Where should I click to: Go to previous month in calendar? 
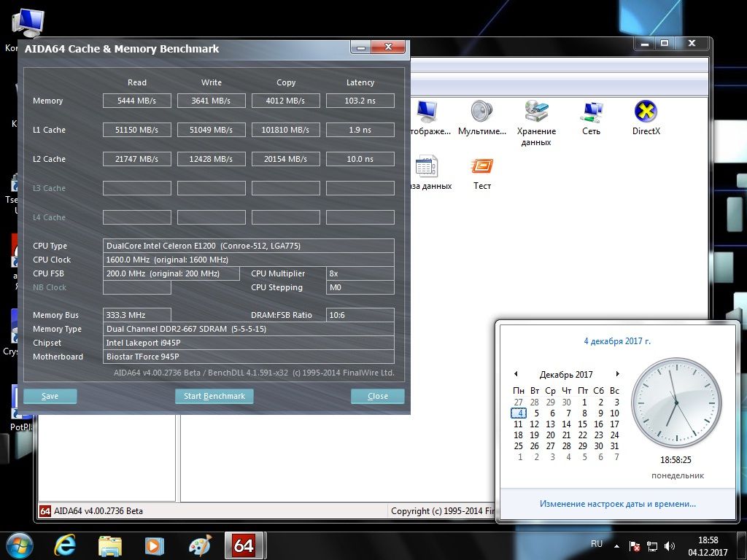[516, 374]
